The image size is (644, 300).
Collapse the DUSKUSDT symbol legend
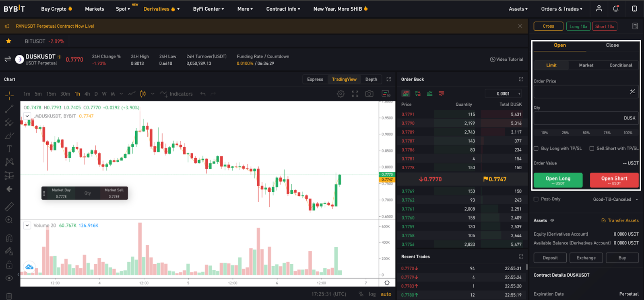[x=27, y=116]
